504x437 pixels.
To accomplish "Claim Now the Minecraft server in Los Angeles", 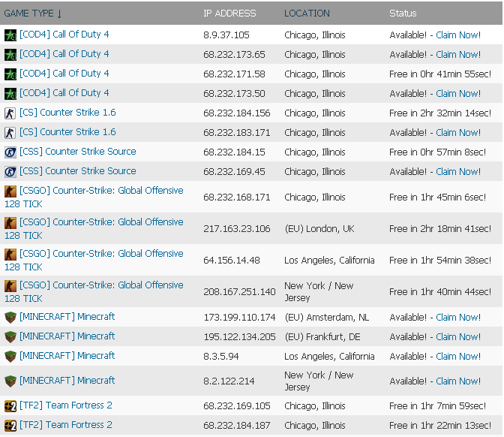I will point(458,357).
